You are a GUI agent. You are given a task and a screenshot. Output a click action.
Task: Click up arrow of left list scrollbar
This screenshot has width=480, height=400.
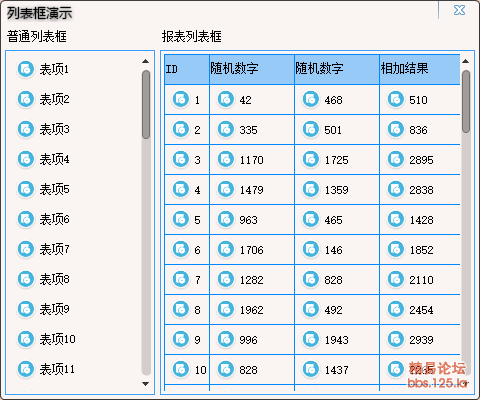pyautogui.click(x=145, y=61)
